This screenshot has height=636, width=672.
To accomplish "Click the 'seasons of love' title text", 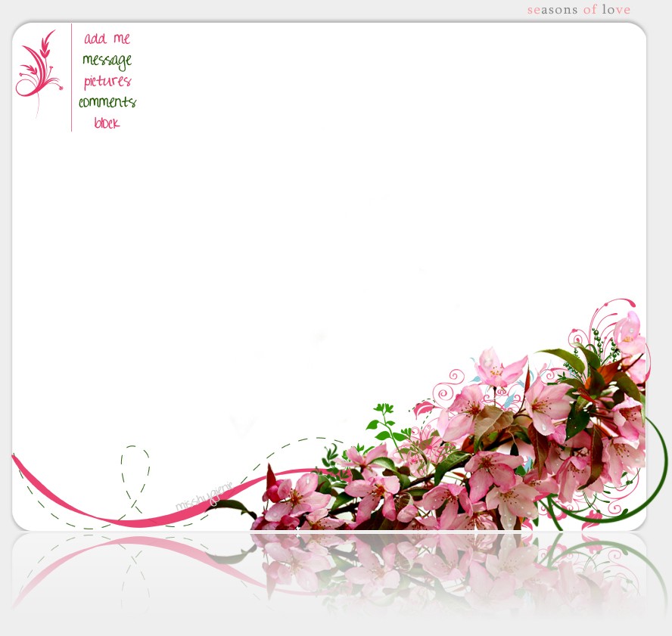I will [x=579, y=9].
